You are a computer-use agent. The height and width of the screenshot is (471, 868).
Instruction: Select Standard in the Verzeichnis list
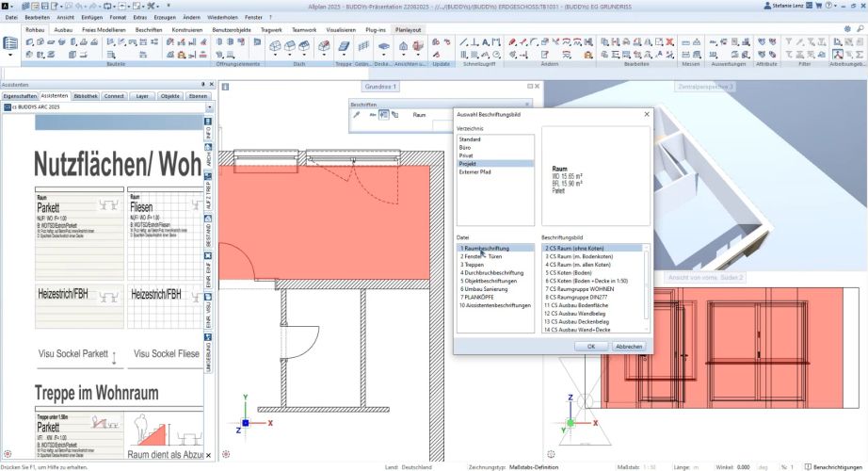click(470, 139)
